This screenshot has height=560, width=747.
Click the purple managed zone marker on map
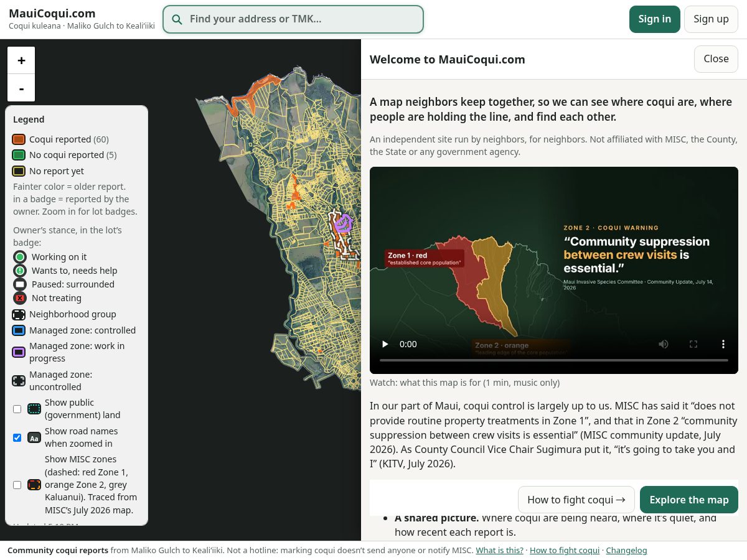tap(343, 223)
